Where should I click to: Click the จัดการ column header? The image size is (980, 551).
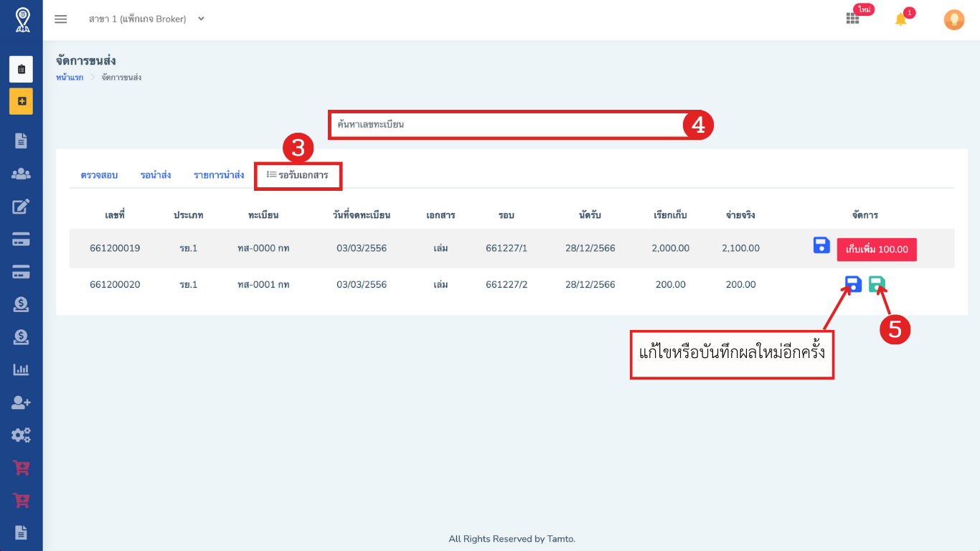pyautogui.click(x=865, y=215)
